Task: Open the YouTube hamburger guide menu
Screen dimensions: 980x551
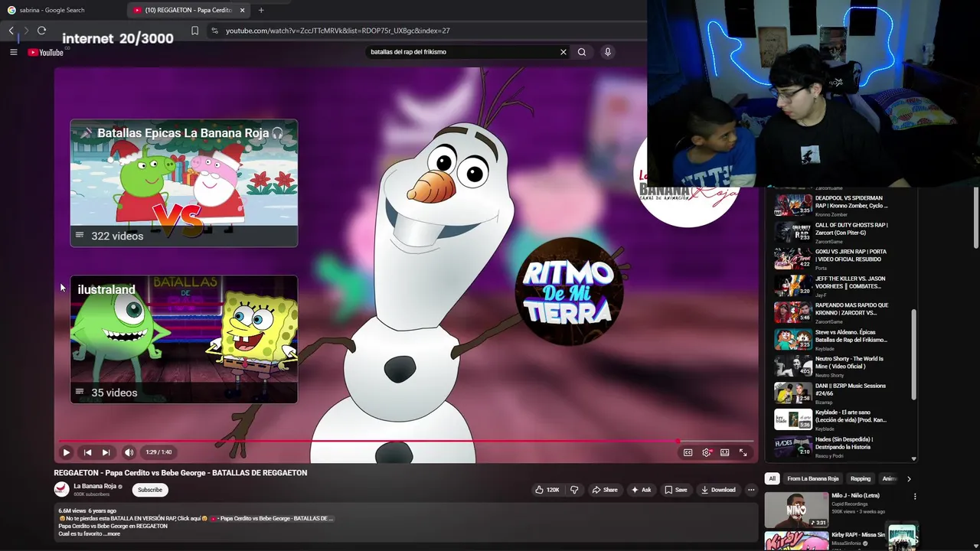Action: pyautogui.click(x=13, y=52)
